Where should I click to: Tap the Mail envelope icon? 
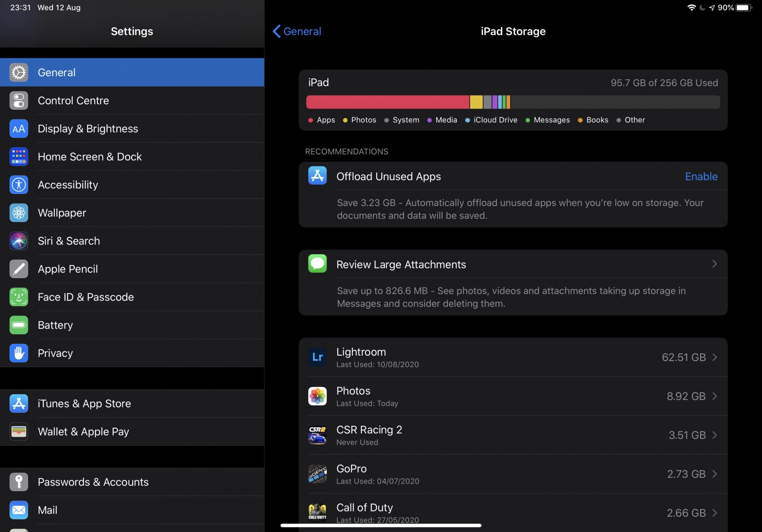click(19, 510)
